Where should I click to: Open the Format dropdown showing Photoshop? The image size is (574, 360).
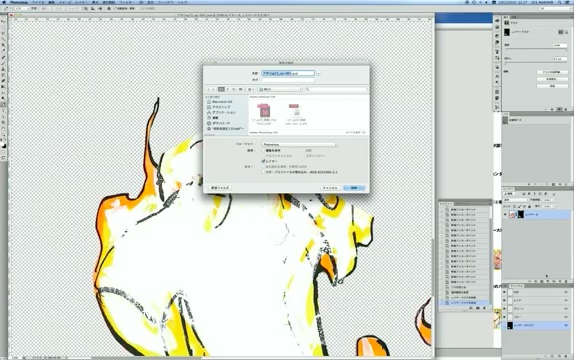pos(299,145)
